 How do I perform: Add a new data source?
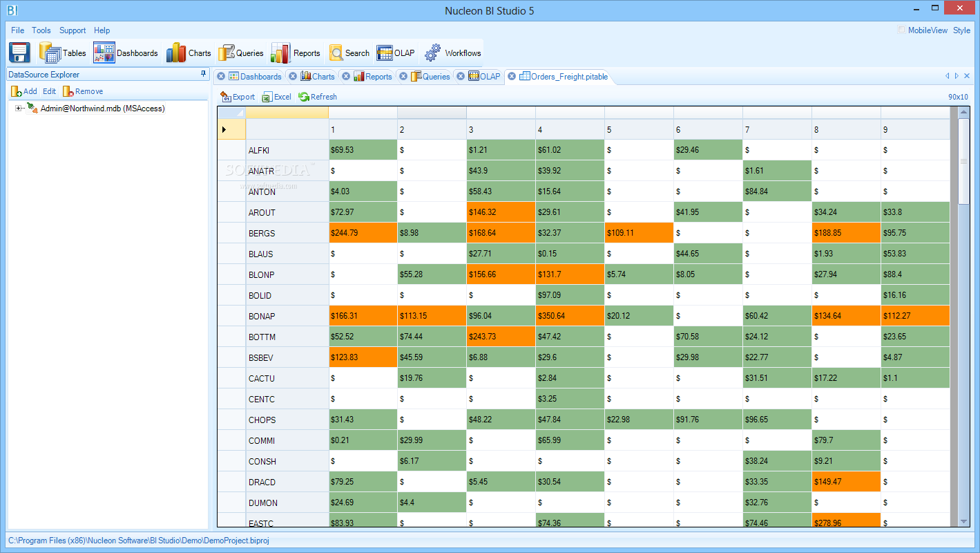(24, 91)
